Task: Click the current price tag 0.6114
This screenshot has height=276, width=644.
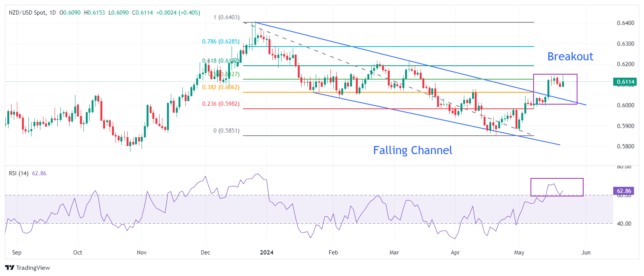Action: click(625, 81)
